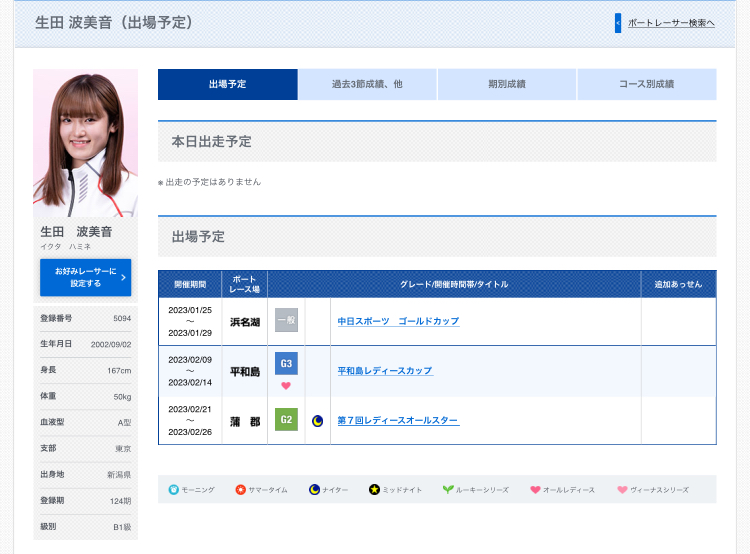Click the モーニング legend icon

coord(172,490)
